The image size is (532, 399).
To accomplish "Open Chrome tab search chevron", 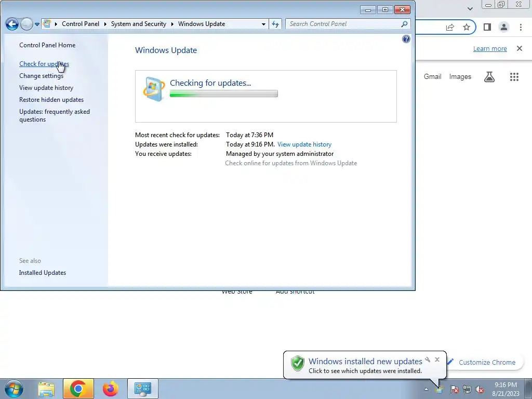I will (x=470, y=9).
